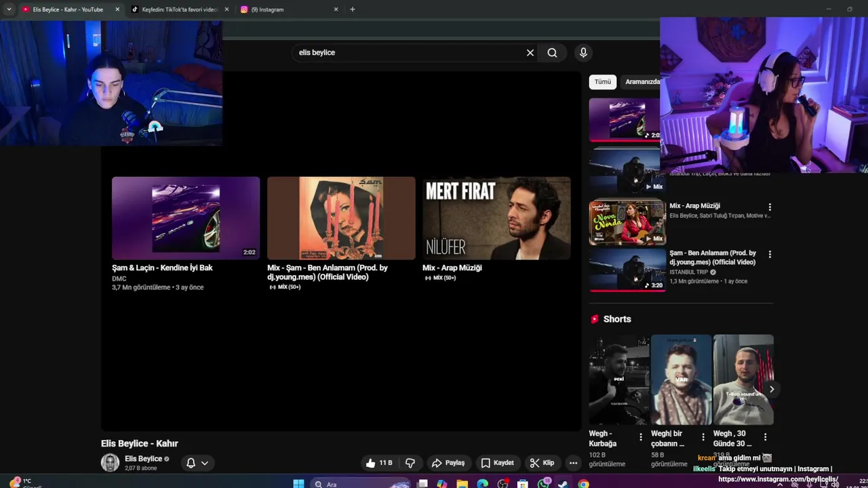Open the Elis Beylice channel name link
868x488 pixels.
(143, 459)
